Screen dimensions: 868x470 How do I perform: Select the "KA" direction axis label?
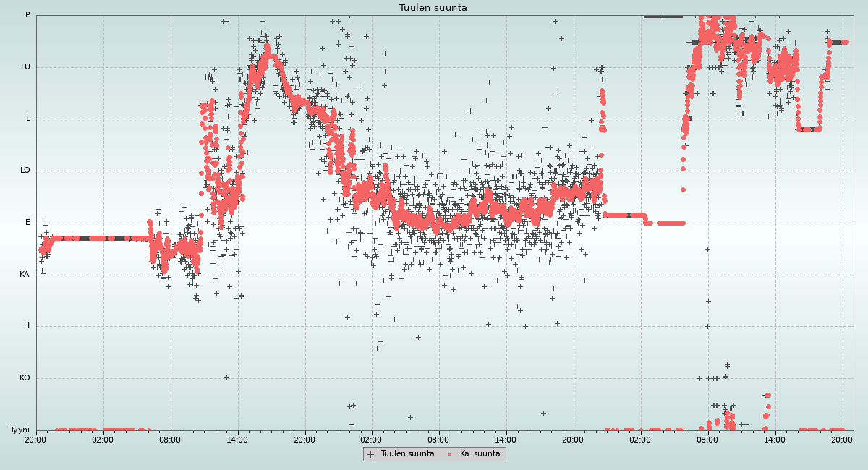tap(25, 275)
